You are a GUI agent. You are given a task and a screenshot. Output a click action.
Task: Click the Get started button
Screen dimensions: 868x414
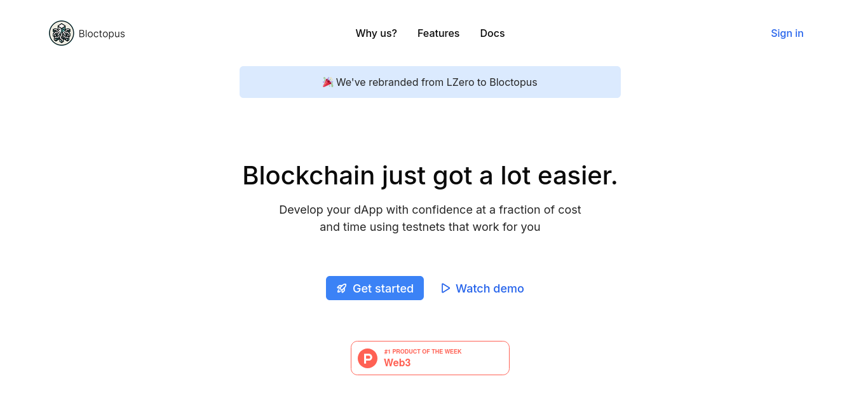point(375,288)
